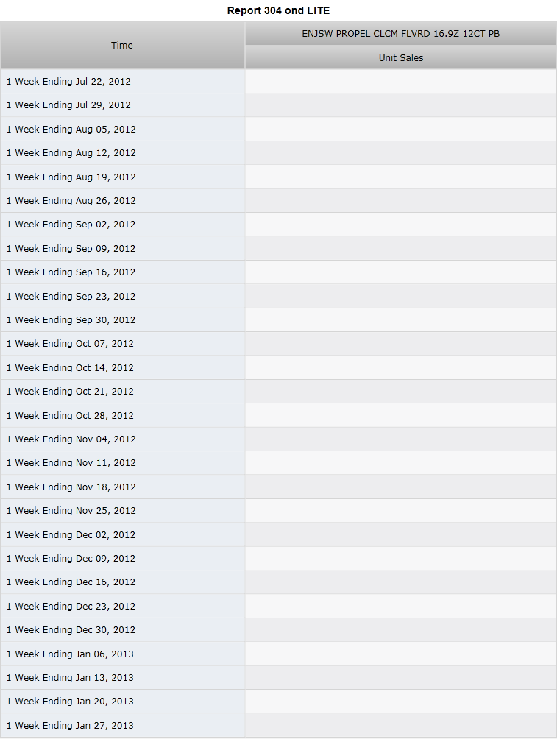557x756 pixels.
Task: Pick the 1 Week Ending Nov 11, 2012 row
Action: [278, 463]
